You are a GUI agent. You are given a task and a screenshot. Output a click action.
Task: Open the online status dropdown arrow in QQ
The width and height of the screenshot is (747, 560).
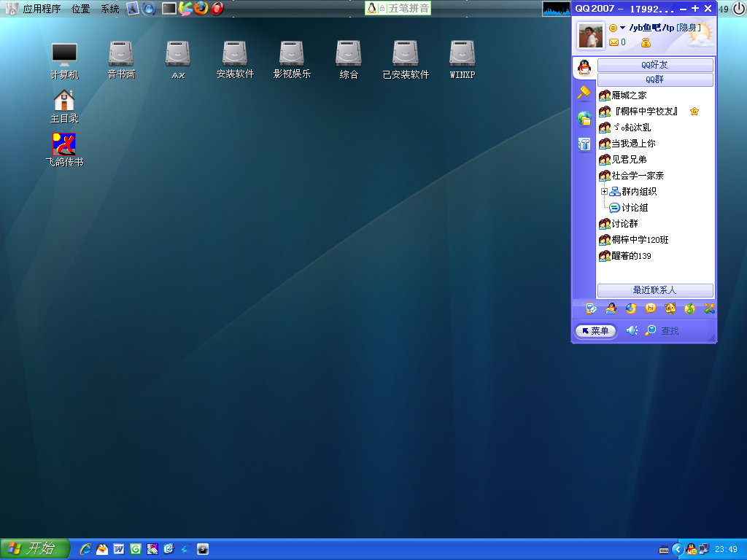[622, 28]
